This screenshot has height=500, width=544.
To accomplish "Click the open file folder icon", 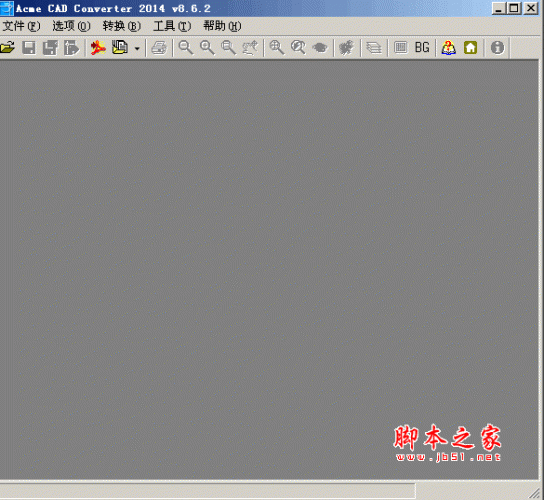I will tap(8, 48).
